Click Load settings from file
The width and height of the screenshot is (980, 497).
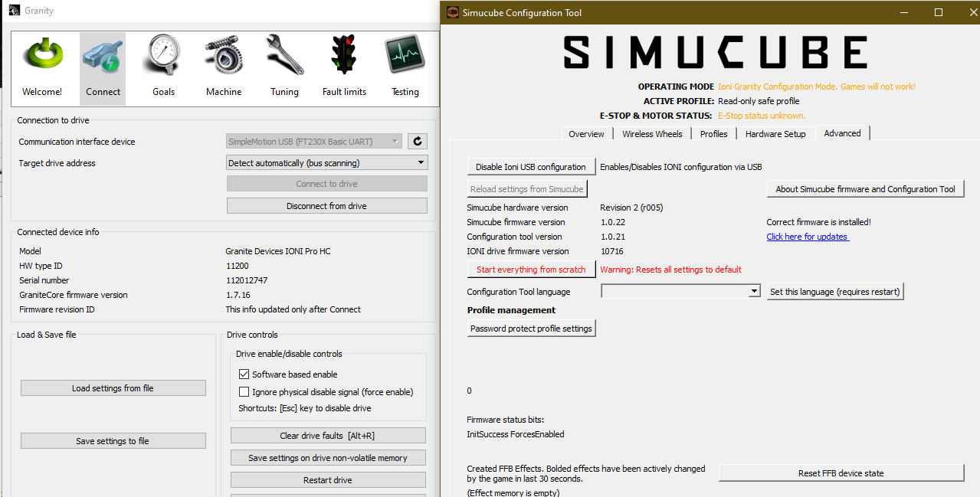(x=113, y=388)
